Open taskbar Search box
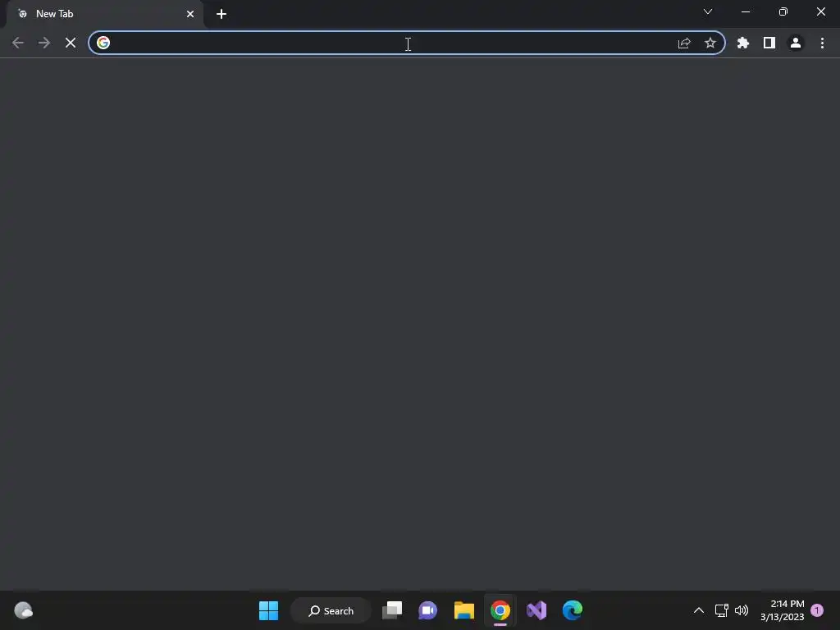The width and height of the screenshot is (840, 630). coord(331,610)
